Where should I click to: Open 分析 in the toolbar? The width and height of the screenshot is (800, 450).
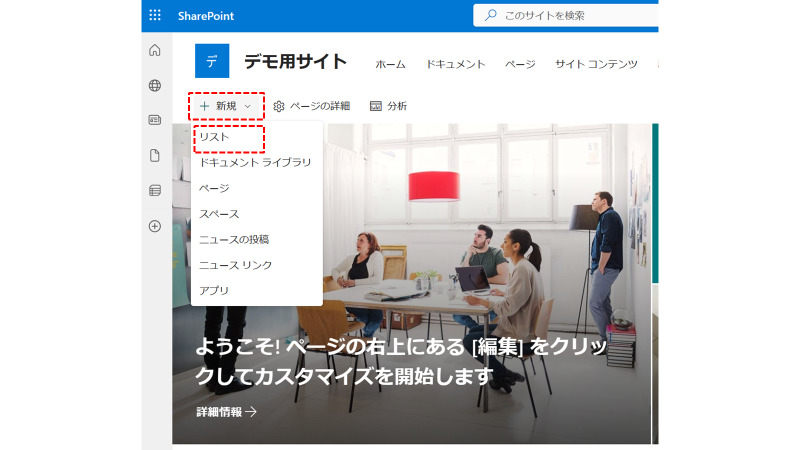point(388,106)
